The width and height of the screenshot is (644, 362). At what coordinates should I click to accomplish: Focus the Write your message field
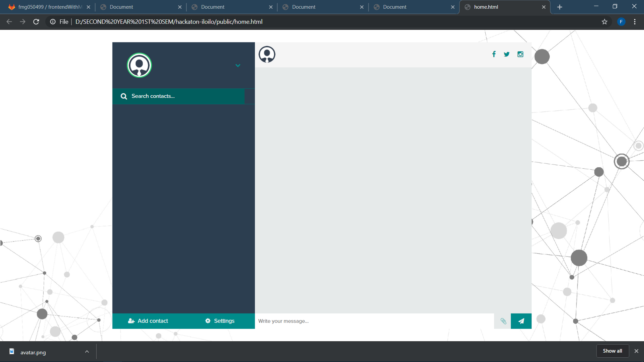tap(374, 321)
